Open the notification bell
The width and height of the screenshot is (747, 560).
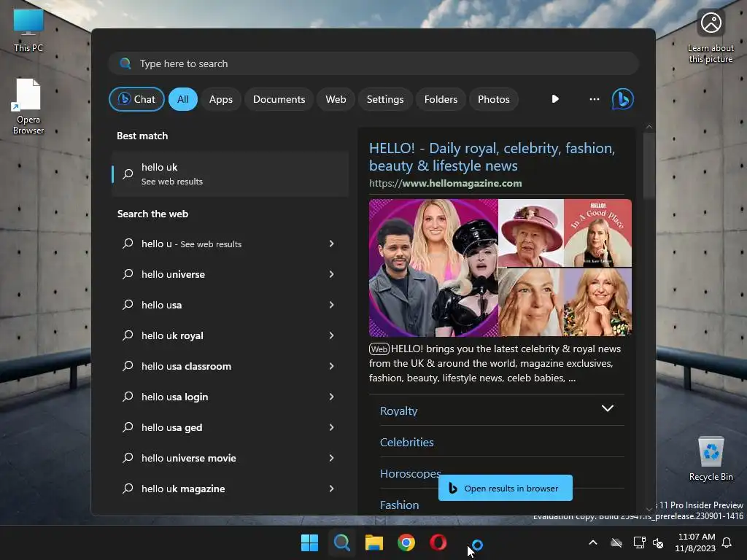click(727, 542)
